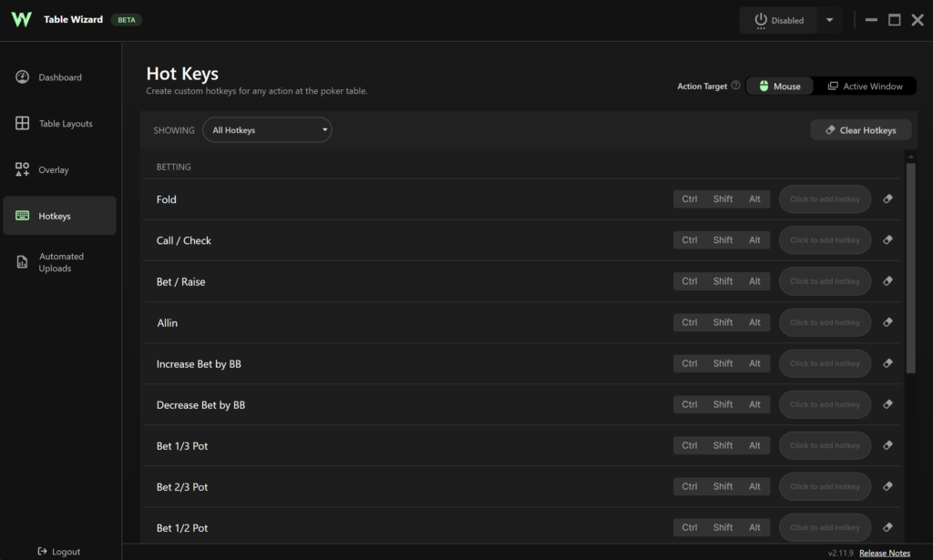
Task: Add a hotkey for Allin
Action: (825, 322)
